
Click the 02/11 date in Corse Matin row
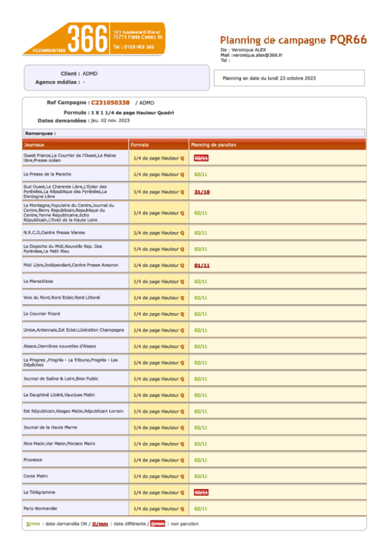click(x=201, y=476)
